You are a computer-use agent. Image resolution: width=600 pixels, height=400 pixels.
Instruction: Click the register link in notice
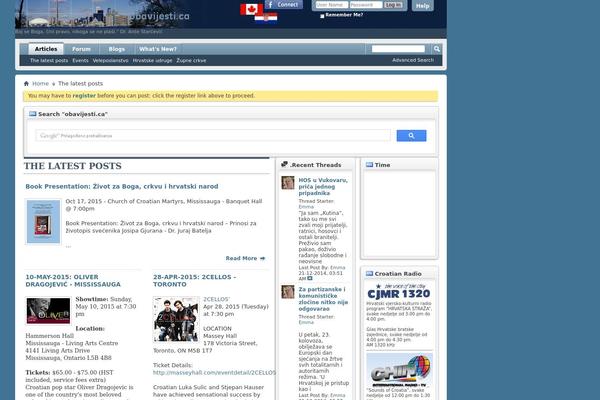(x=84, y=96)
